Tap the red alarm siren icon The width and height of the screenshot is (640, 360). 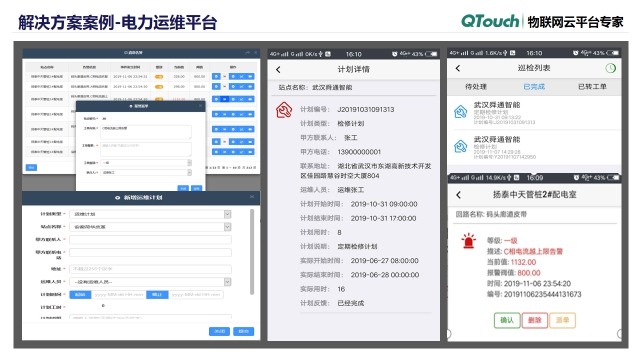[x=468, y=241]
